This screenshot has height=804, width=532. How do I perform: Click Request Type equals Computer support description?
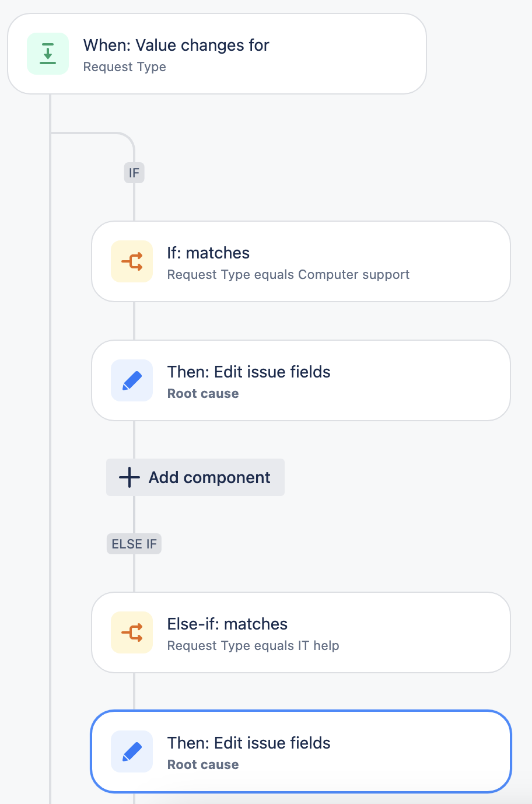click(x=288, y=274)
